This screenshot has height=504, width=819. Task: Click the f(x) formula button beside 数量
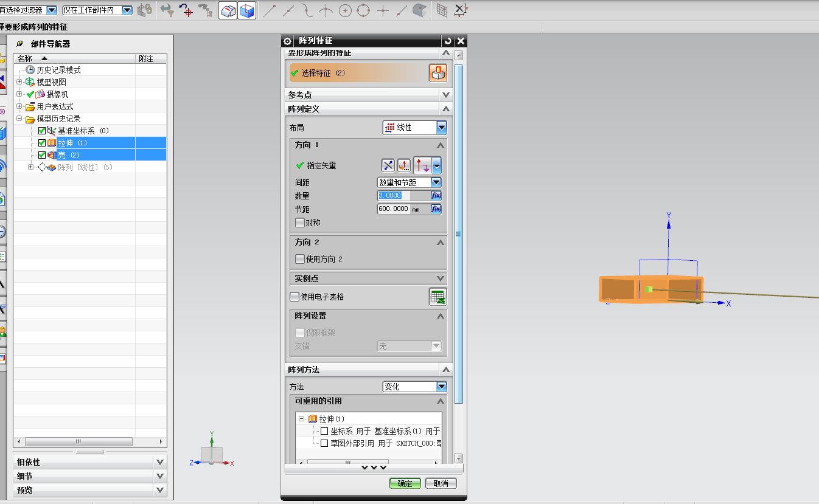[436, 196]
